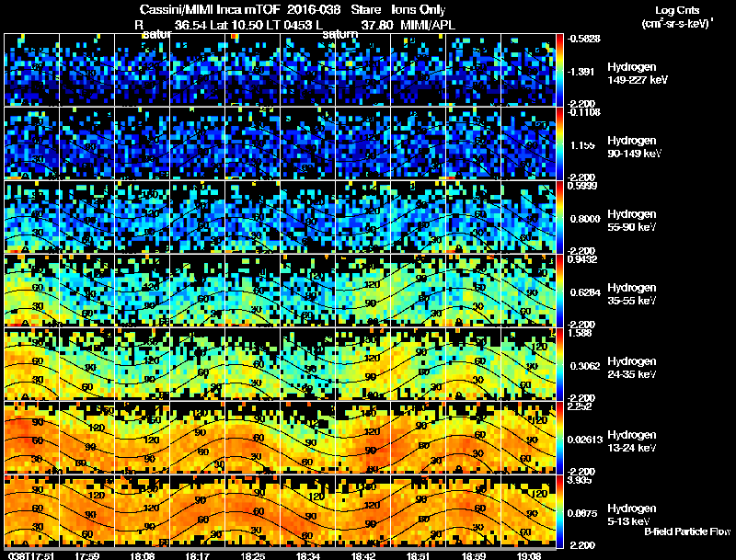Click the 18:59 time axis label

point(474,555)
